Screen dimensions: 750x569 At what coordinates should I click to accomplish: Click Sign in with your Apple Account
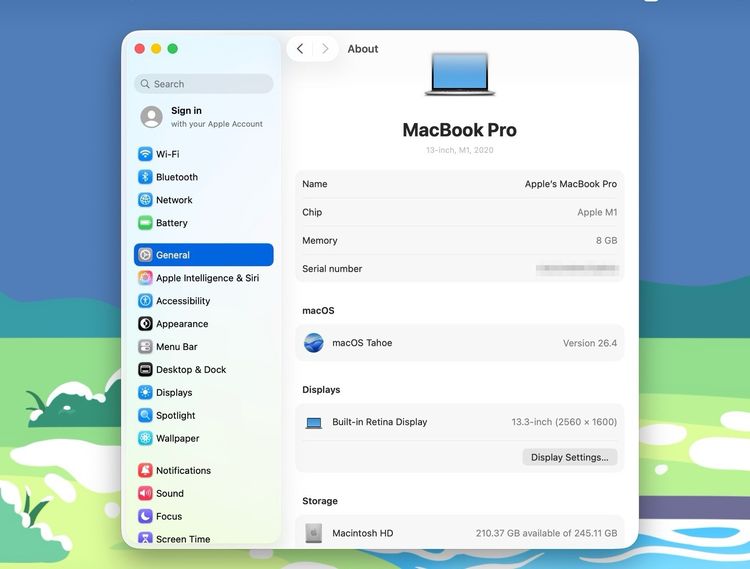coord(204,117)
